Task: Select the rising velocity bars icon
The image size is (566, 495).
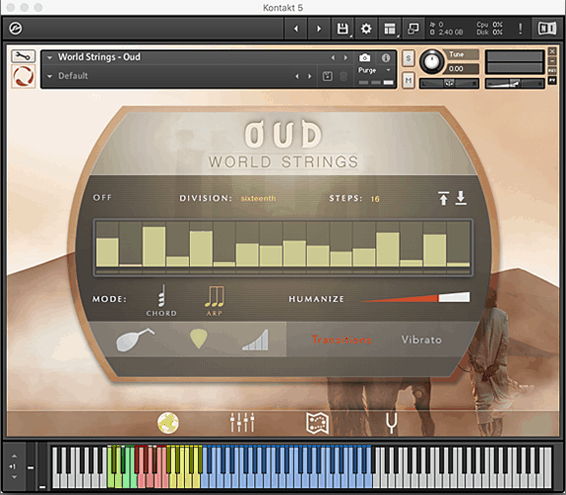Action: click(x=256, y=340)
